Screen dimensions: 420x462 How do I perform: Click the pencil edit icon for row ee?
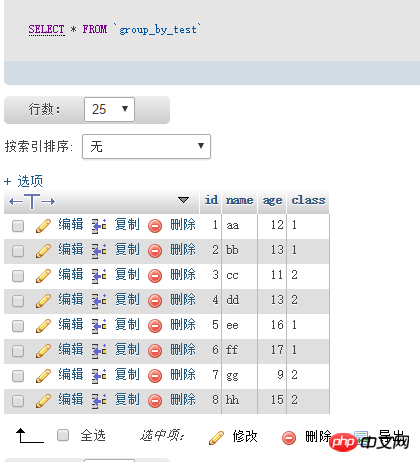43,326
